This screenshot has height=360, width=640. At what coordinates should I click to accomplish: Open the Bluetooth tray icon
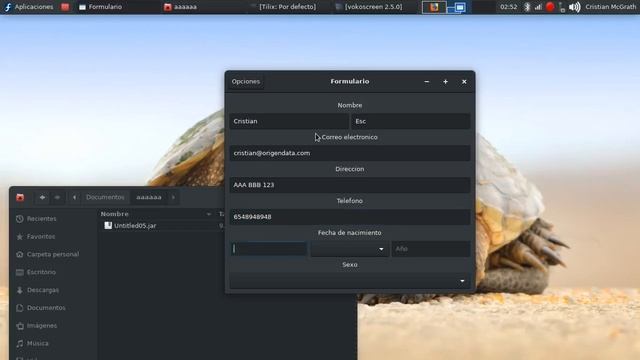click(527, 7)
